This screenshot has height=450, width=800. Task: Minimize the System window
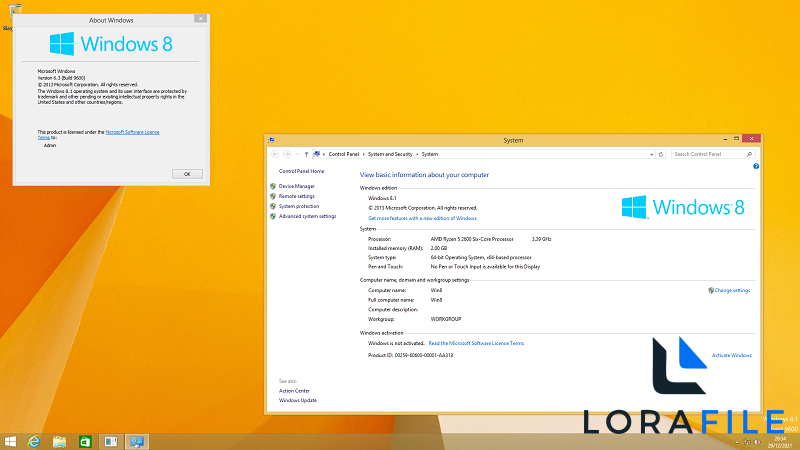(725, 139)
